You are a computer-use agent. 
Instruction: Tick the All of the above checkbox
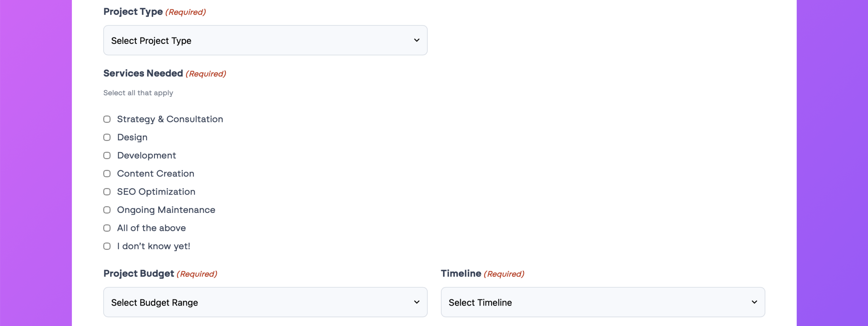[107, 228]
